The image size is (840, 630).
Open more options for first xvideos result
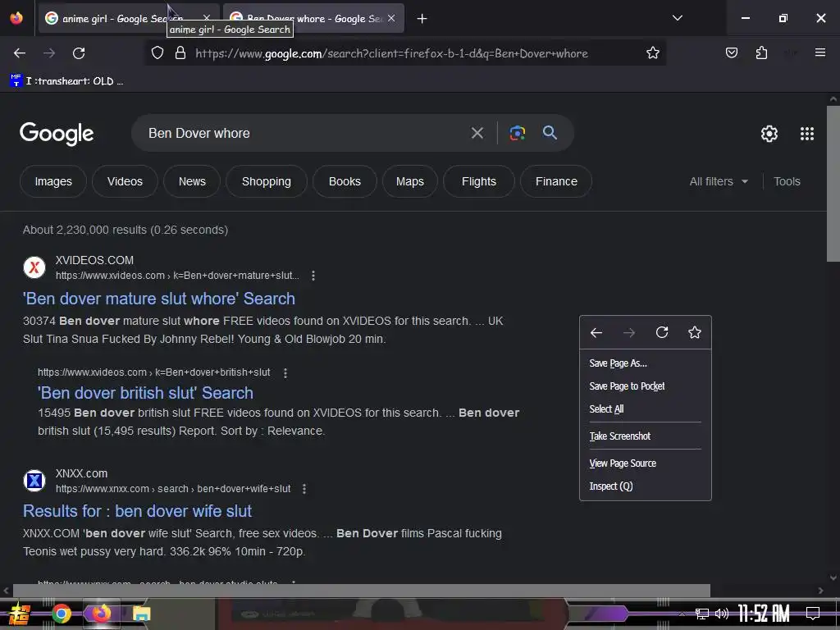[x=313, y=276]
